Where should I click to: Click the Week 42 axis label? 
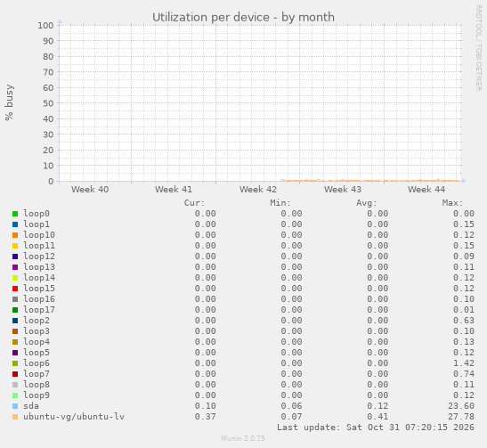[x=258, y=190]
